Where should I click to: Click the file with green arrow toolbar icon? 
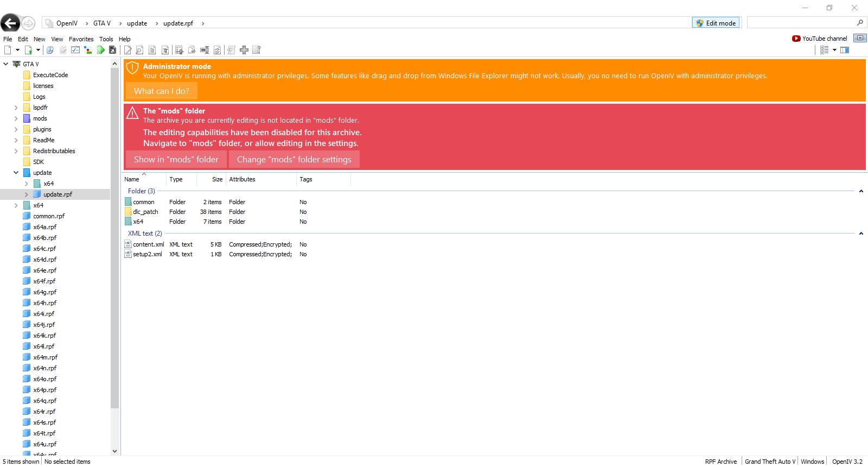(x=28, y=50)
